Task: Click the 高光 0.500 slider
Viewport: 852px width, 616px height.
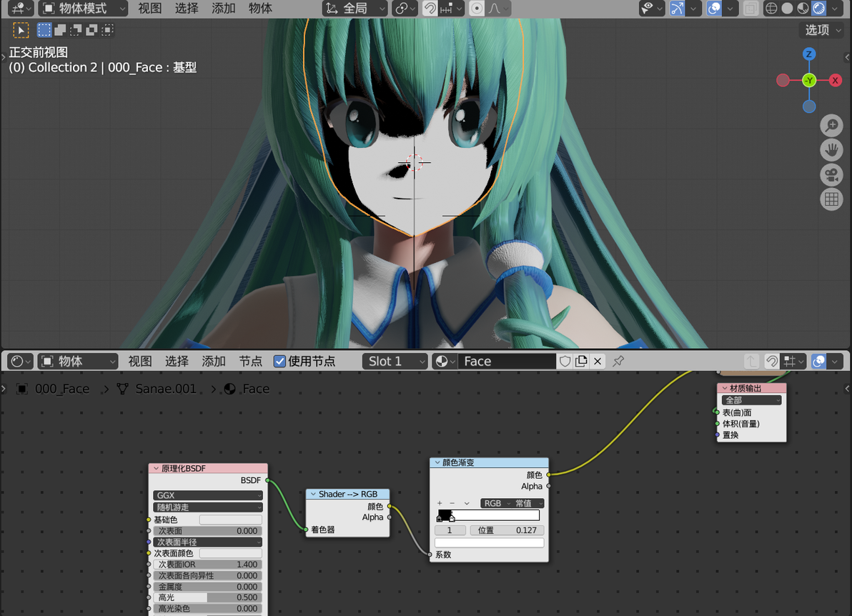Action: [207, 597]
